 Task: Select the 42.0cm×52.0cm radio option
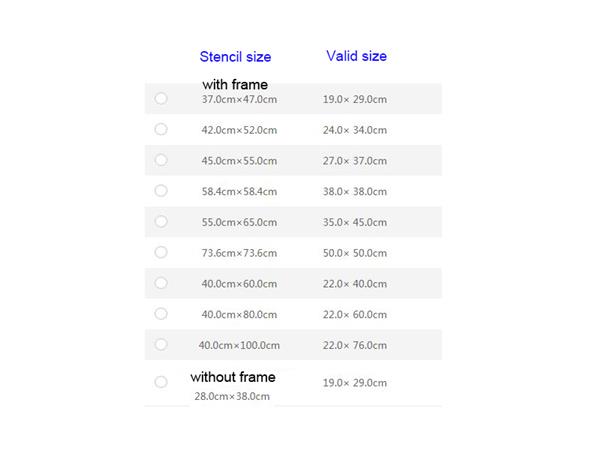tap(161, 129)
